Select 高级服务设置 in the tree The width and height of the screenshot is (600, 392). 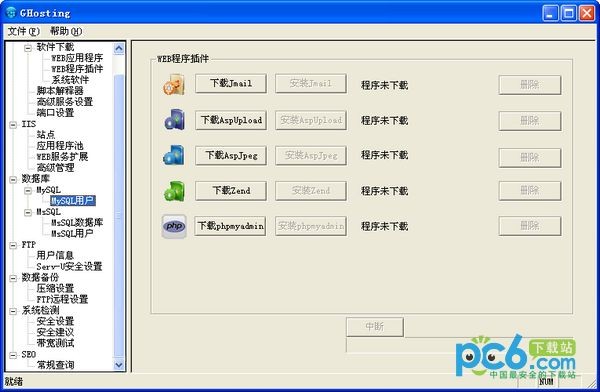point(65,102)
